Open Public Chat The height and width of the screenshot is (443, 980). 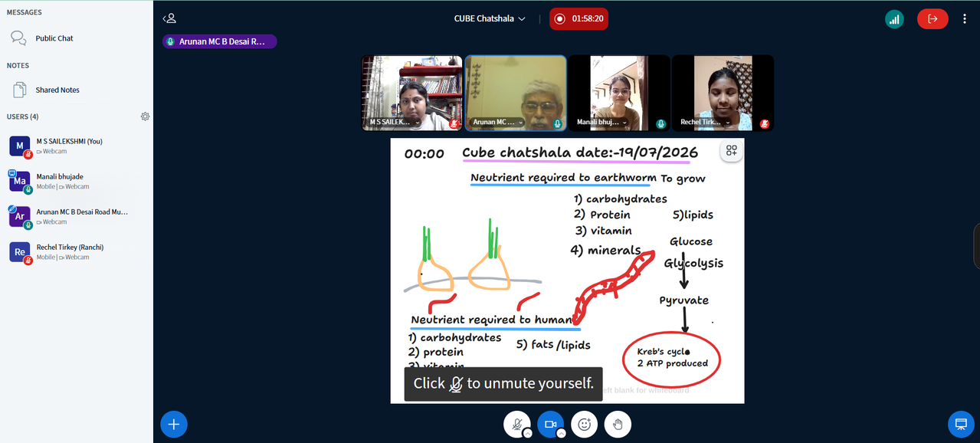click(x=54, y=38)
